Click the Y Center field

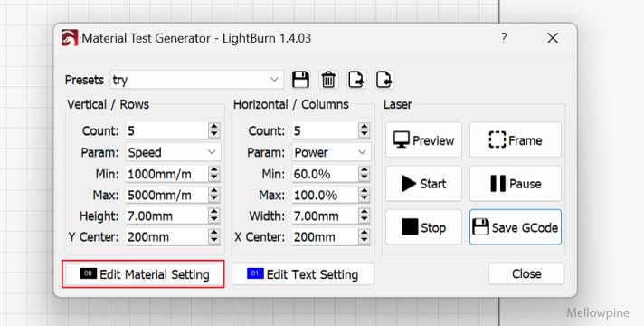166,236
